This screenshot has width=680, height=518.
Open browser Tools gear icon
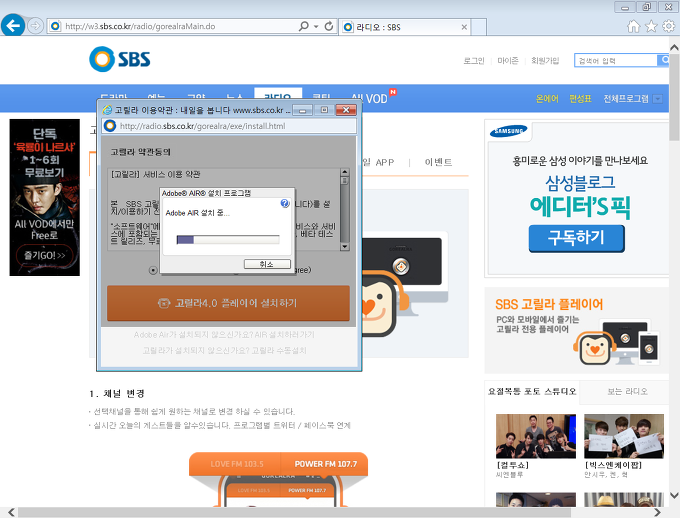(x=668, y=26)
